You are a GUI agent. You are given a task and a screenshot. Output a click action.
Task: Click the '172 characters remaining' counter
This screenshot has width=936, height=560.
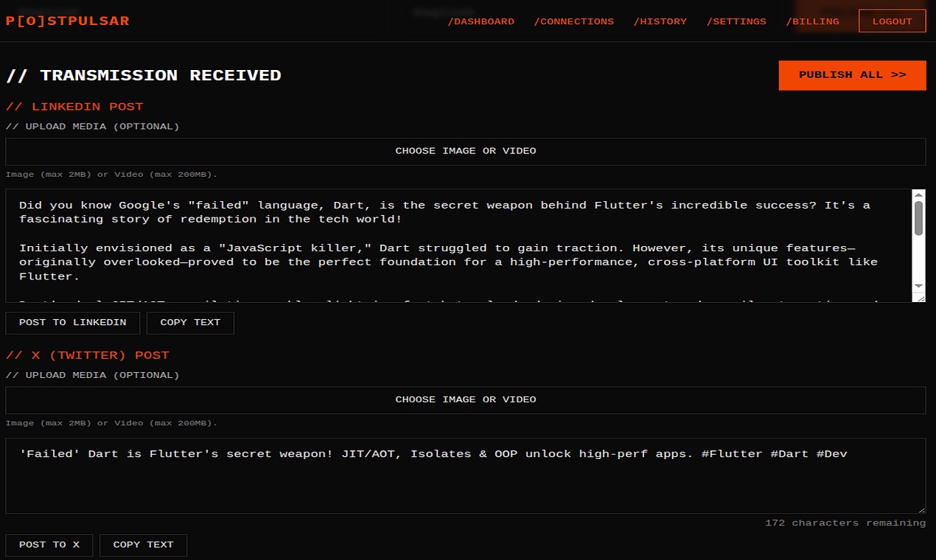click(845, 523)
